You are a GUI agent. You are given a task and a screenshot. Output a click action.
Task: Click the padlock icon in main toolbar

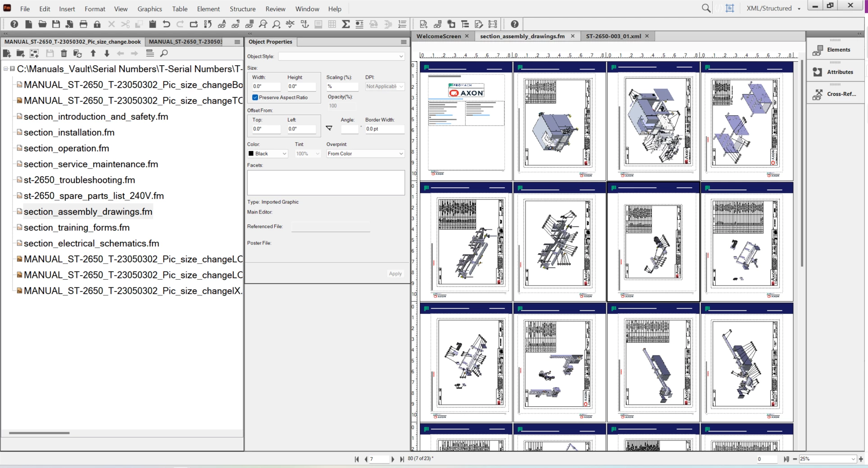(97, 24)
